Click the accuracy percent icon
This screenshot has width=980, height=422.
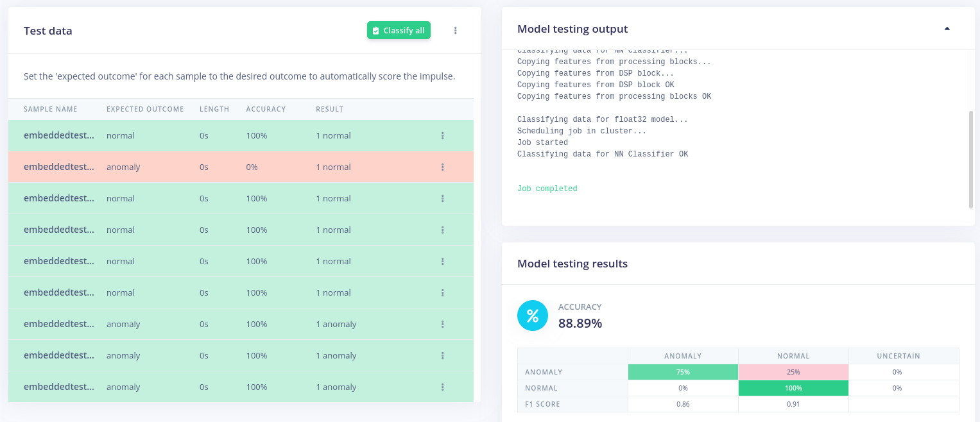[x=533, y=316]
